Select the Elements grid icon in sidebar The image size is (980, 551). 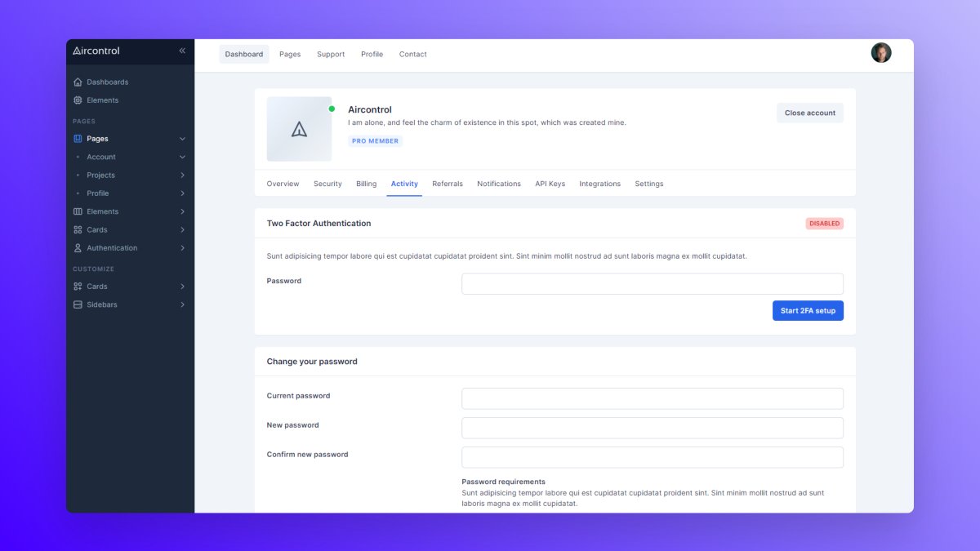pos(78,100)
